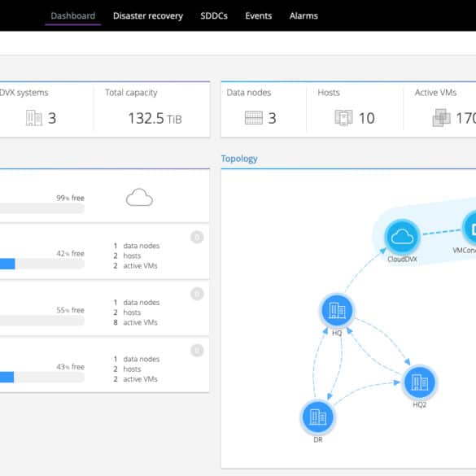Select the HQ2 node in topology
The image size is (476, 476).
coord(420,382)
